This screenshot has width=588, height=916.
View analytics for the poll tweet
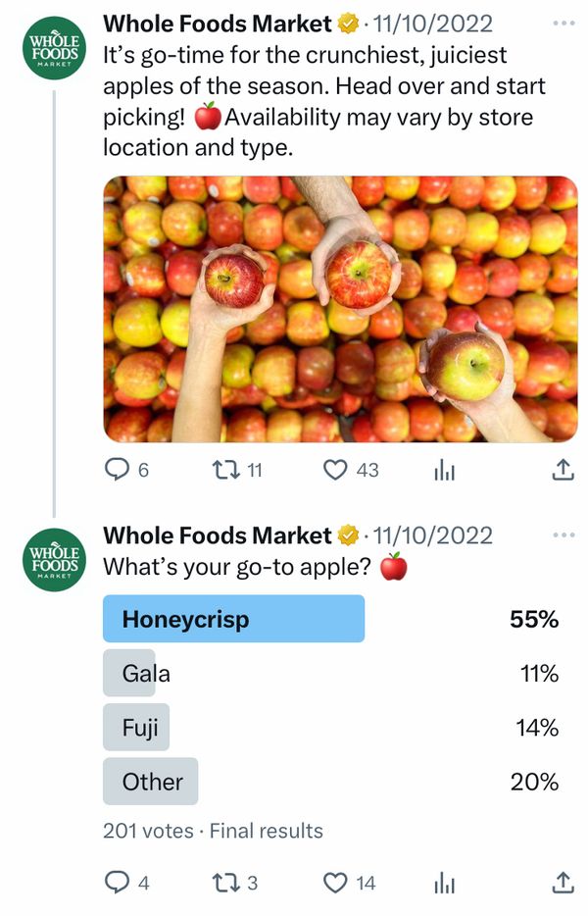(445, 884)
